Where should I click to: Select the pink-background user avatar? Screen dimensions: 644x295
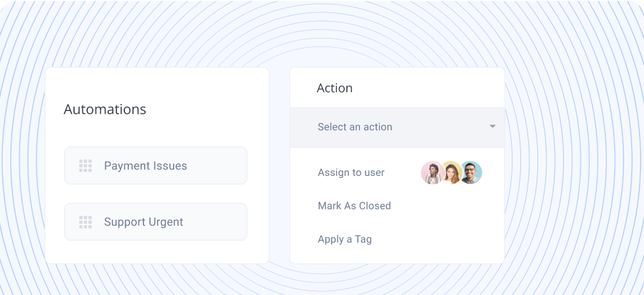432,173
